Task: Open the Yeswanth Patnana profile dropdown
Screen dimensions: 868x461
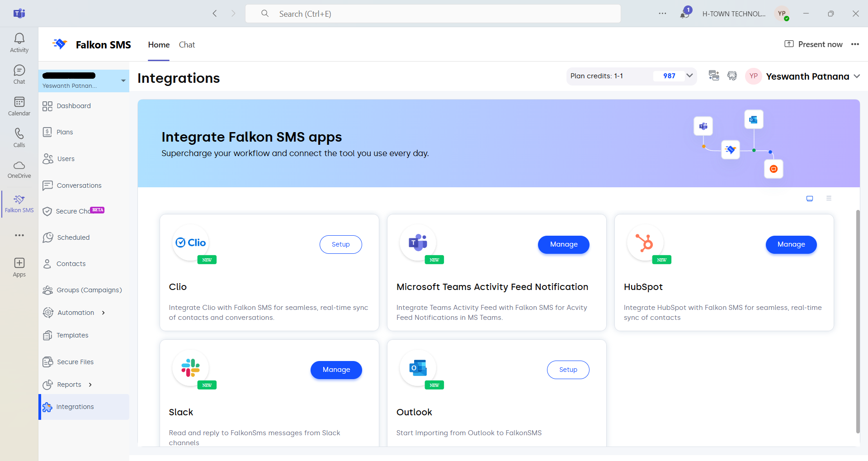Action: coord(857,76)
